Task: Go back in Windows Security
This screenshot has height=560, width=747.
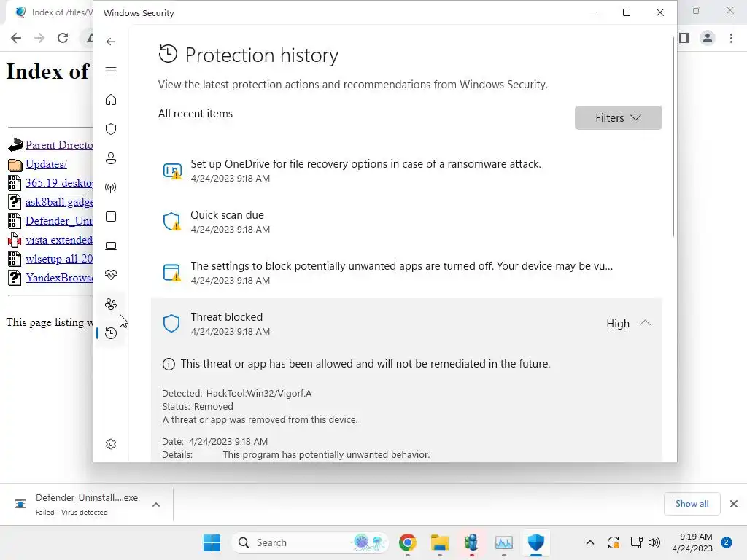Action: tap(111, 42)
